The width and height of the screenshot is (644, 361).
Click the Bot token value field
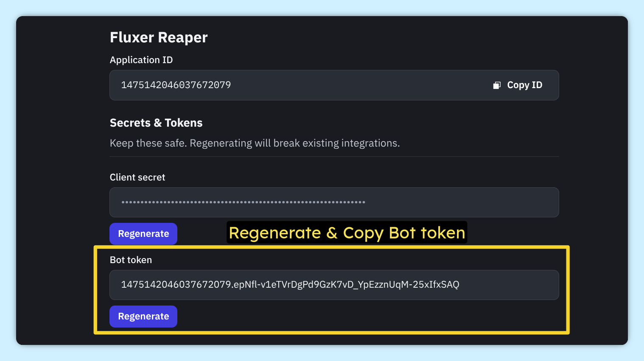pyautogui.click(x=334, y=285)
